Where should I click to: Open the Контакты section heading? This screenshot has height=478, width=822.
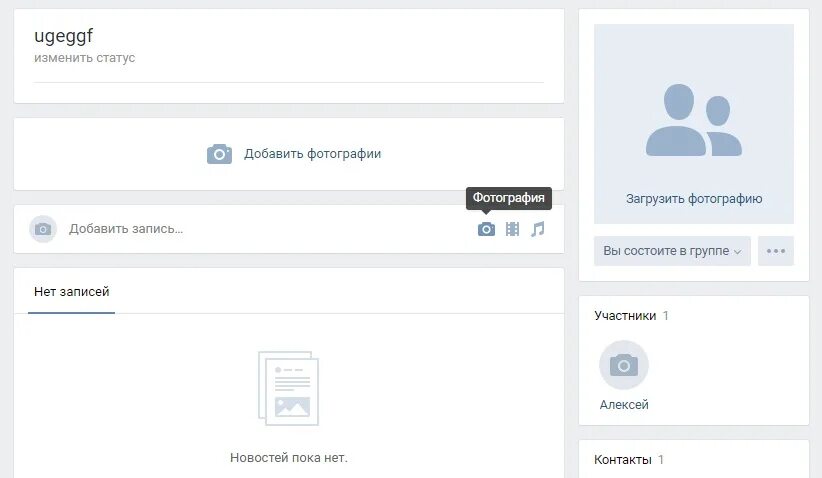[x=623, y=460]
